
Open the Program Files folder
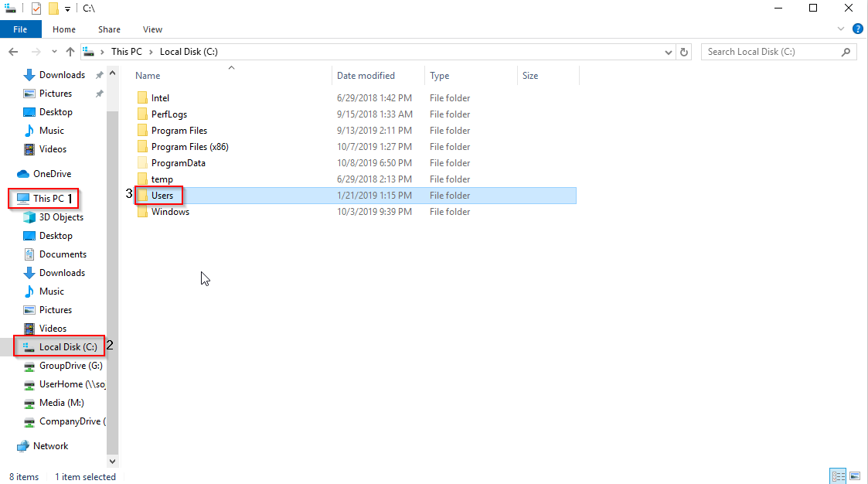pyautogui.click(x=179, y=130)
